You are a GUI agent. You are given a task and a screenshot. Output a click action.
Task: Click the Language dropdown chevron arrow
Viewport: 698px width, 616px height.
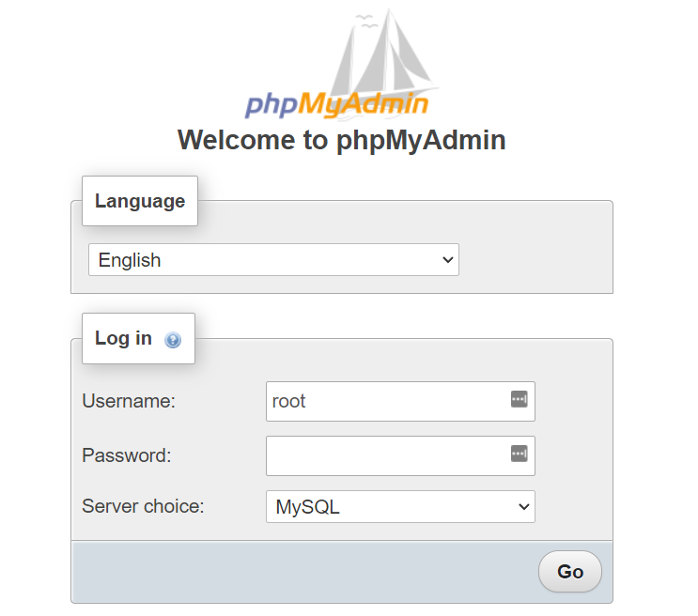point(447,260)
